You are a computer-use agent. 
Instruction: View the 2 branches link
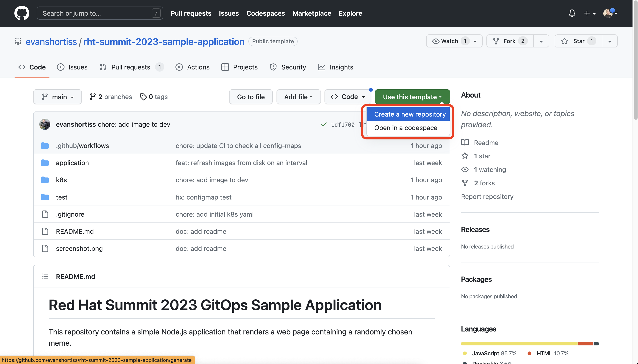[x=111, y=97]
